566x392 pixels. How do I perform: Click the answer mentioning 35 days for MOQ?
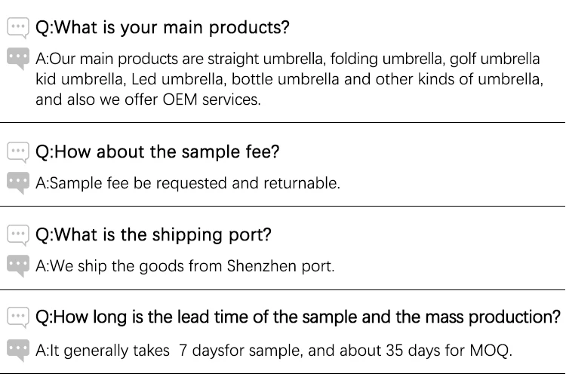pyautogui.click(x=274, y=351)
